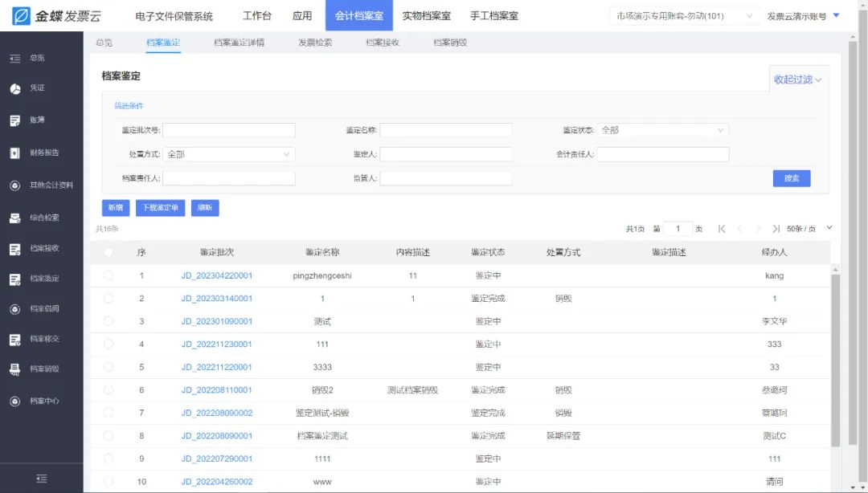Open batch link JD_202204260002

pos(217,482)
